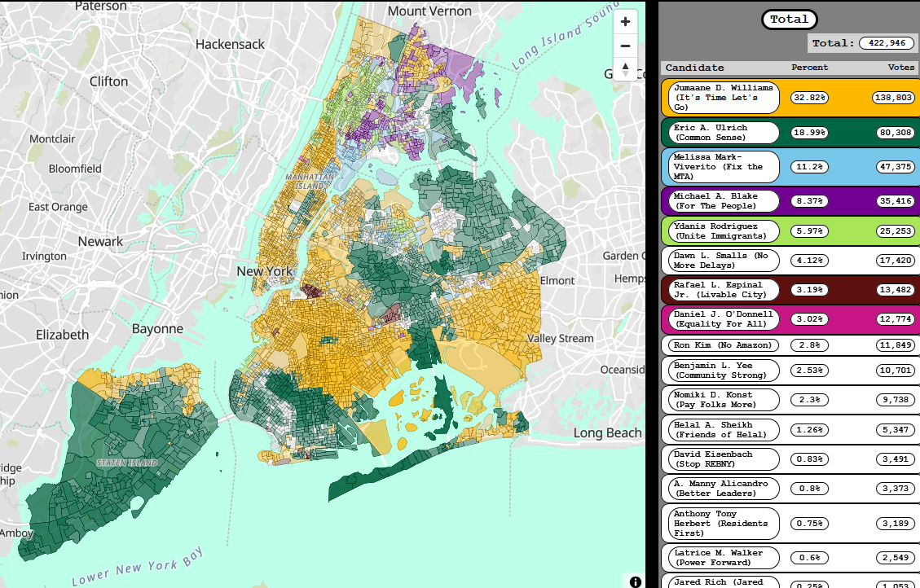Open map attribution info icon
This screenshot has width=920, height=588.
[x=636, y=581]
